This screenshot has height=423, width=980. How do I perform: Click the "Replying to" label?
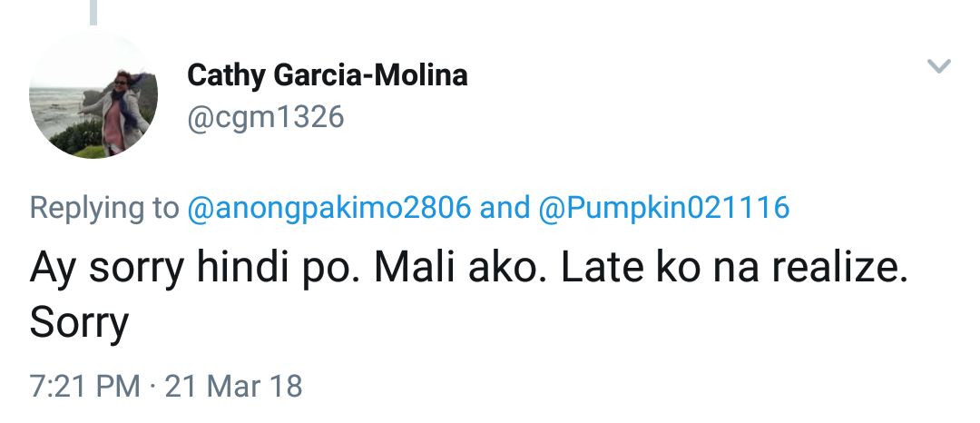[x=104, y=209]
